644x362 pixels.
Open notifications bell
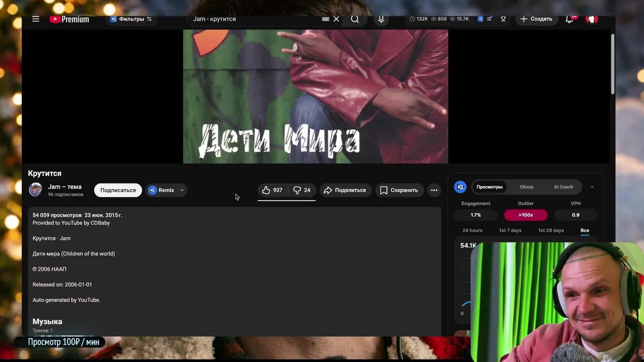(x=570, y=19)
